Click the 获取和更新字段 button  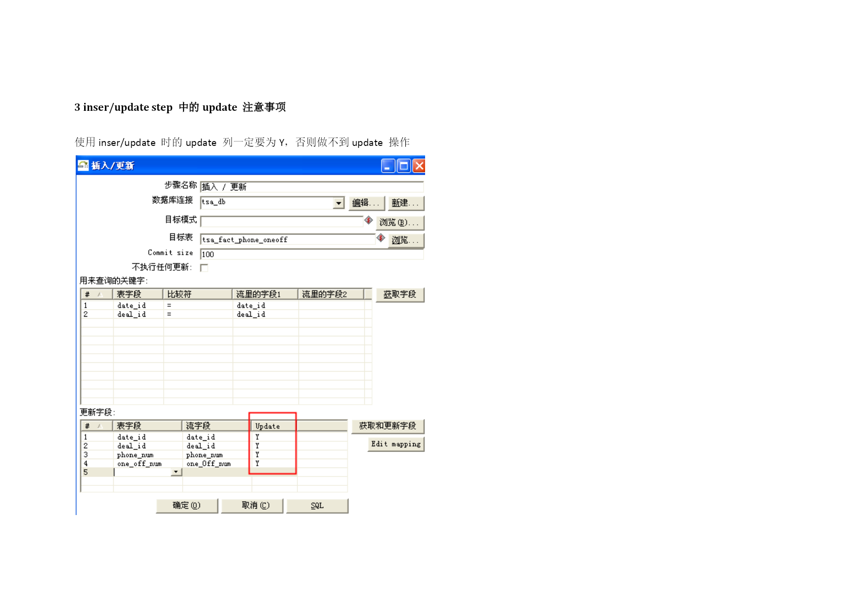point(387,426)
